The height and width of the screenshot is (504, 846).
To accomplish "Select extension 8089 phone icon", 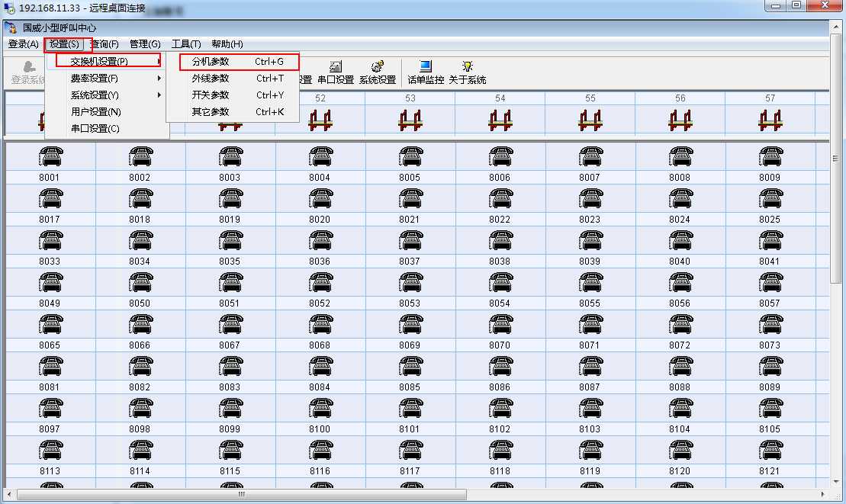I will click(770, 367).
